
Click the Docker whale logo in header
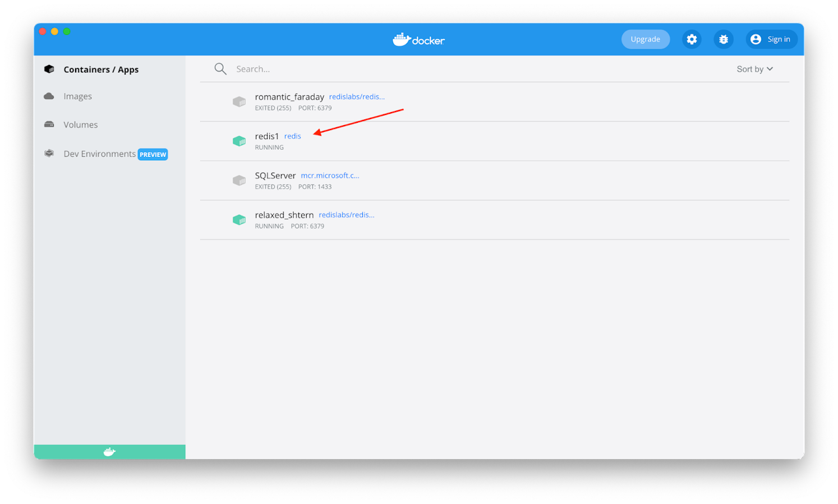pos(418,40)
